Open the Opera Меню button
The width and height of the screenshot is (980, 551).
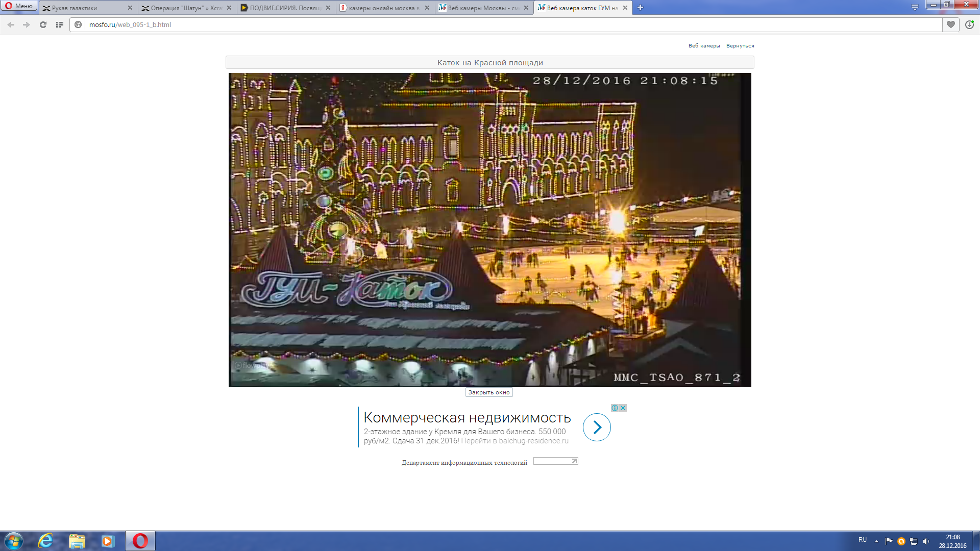19,6
